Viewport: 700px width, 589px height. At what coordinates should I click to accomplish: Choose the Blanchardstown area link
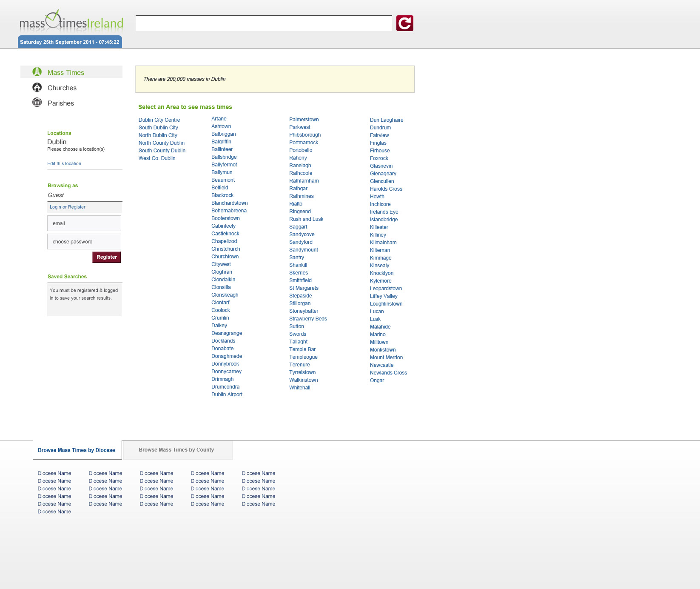pos(229,203)
